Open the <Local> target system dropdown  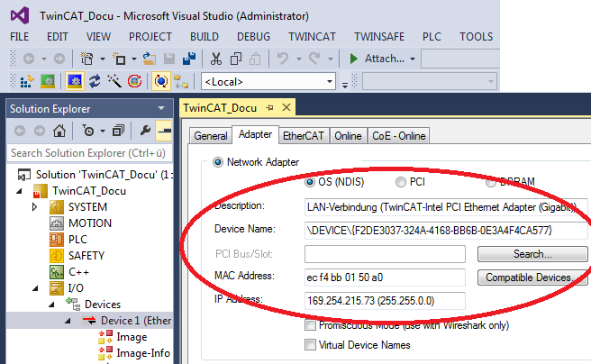(330, 82)
